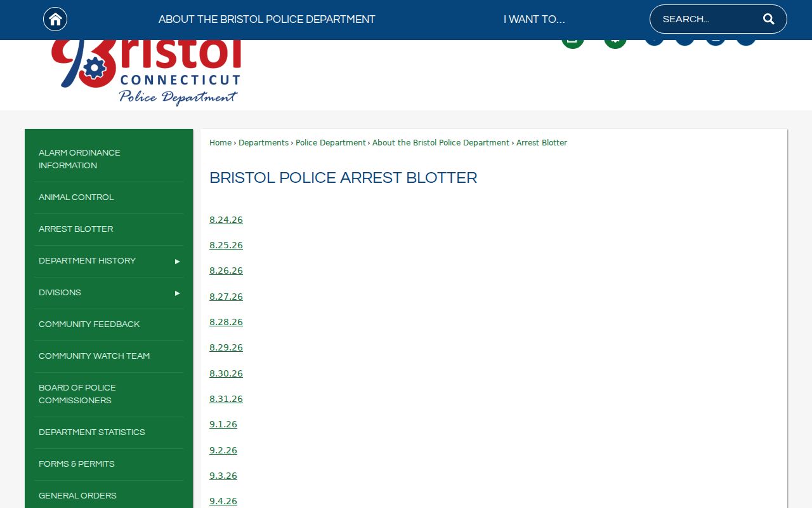Open the 8.26.26 arrest blotter
Viewport: 812px width, 508px height.
[226, 271]
